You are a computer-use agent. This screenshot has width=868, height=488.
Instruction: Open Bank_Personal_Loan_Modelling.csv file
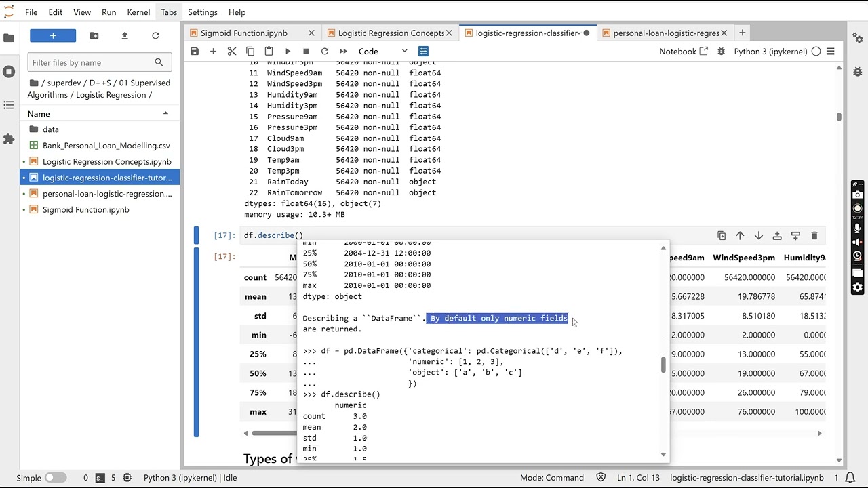[x=100, y=146]
